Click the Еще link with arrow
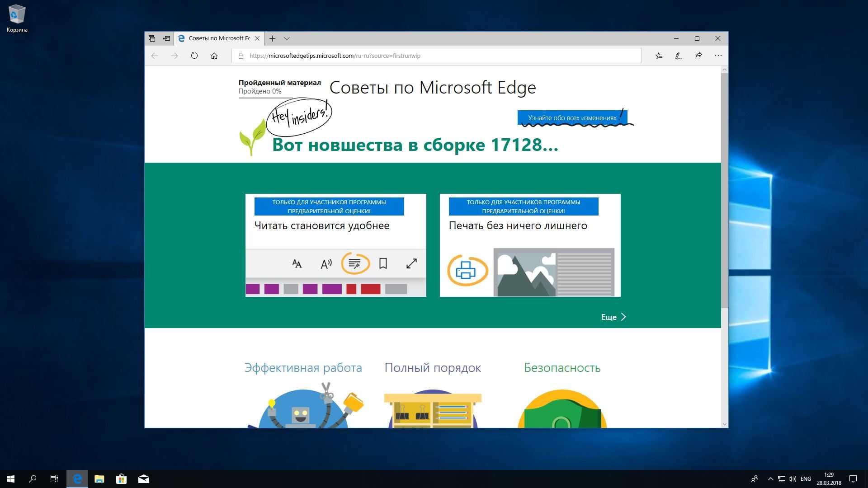Viewport: 868px width, 488px height. 613,317
